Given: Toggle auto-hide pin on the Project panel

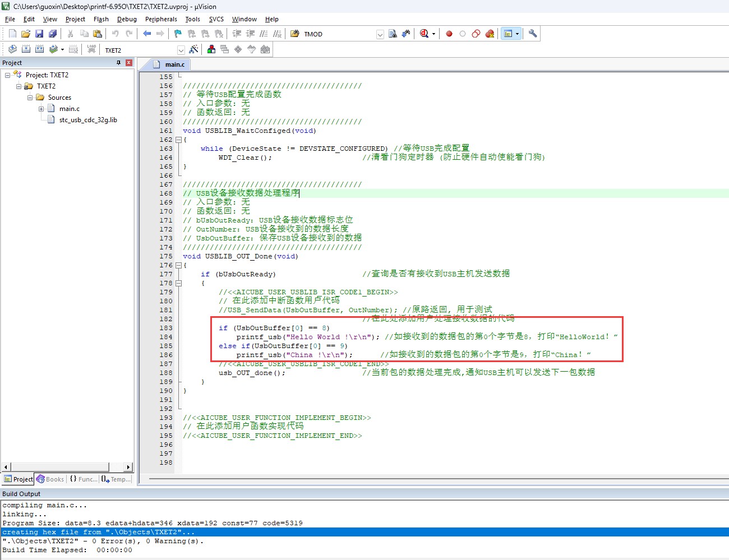Looking at the screenshot, I should click(118, 63).
